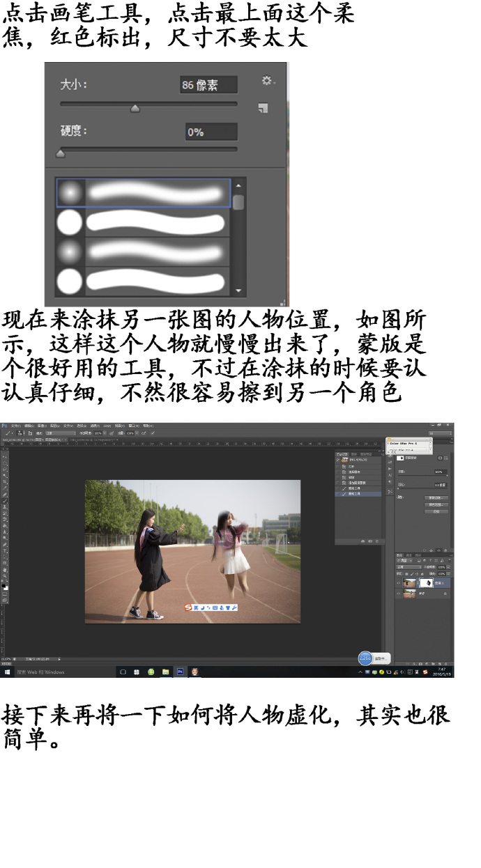Switch to the 图层 tab in layers panel
481x868 pixels.
(399, 555)
